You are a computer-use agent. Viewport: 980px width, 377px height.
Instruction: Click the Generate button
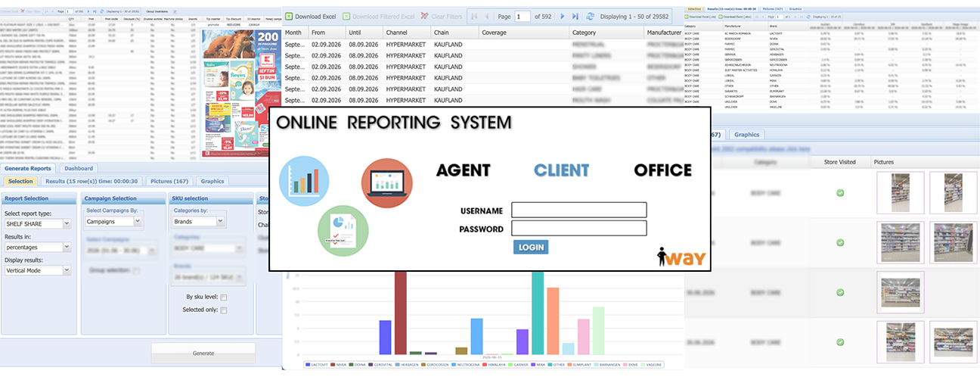coord(203,354)
